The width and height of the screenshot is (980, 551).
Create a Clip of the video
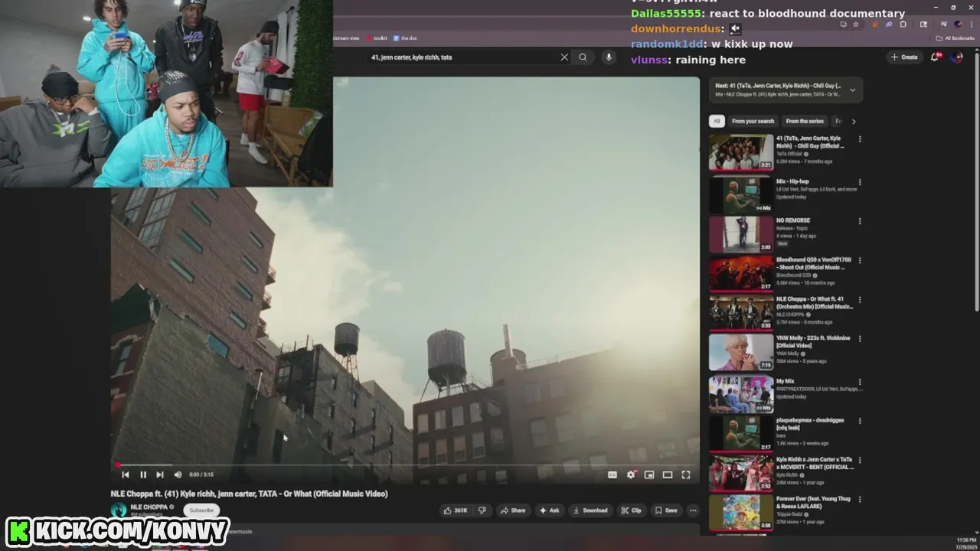(x=632, y=510)
